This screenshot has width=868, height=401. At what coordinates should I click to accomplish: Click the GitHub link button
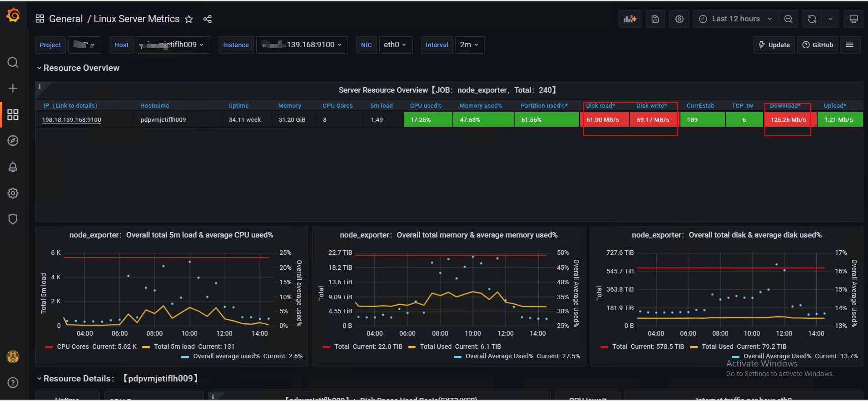tap(818, 45)
